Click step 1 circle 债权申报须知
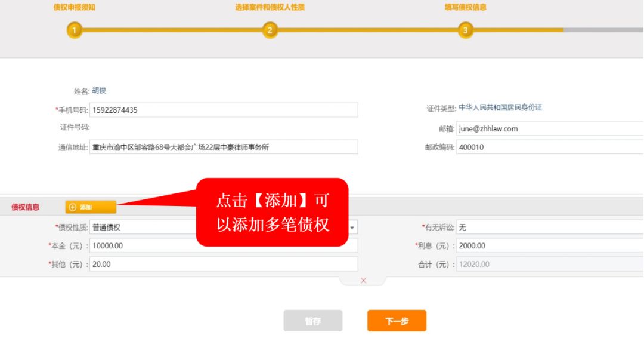 click(x=75, y=30)
